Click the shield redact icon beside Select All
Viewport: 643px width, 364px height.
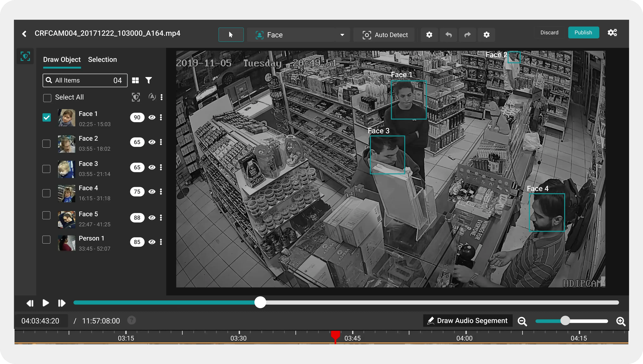pyautogui.click(x=136, y=97)
